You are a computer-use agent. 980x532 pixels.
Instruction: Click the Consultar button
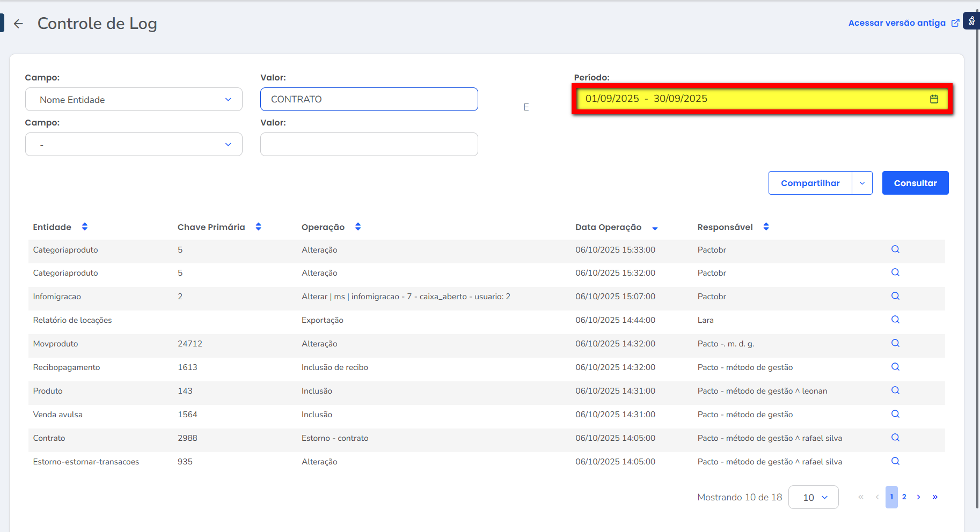tap(915, 183)
